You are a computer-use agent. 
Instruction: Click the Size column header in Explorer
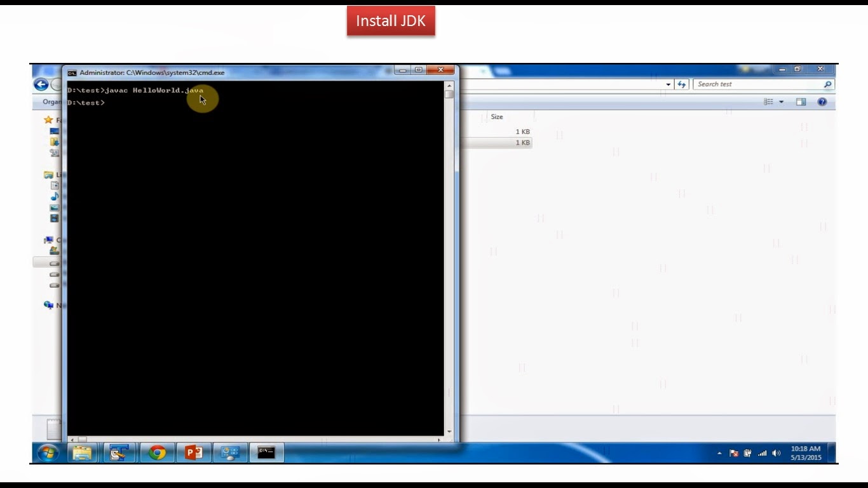496,117
